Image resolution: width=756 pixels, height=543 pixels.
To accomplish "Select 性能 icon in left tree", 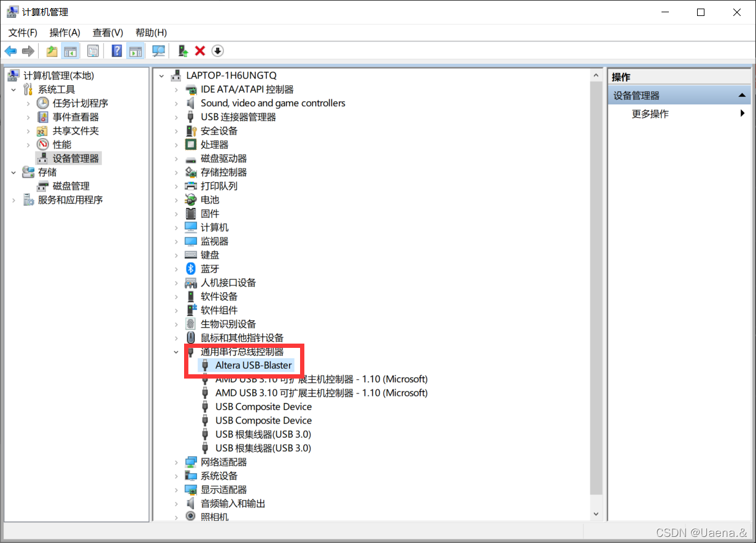I will (43, 144).
